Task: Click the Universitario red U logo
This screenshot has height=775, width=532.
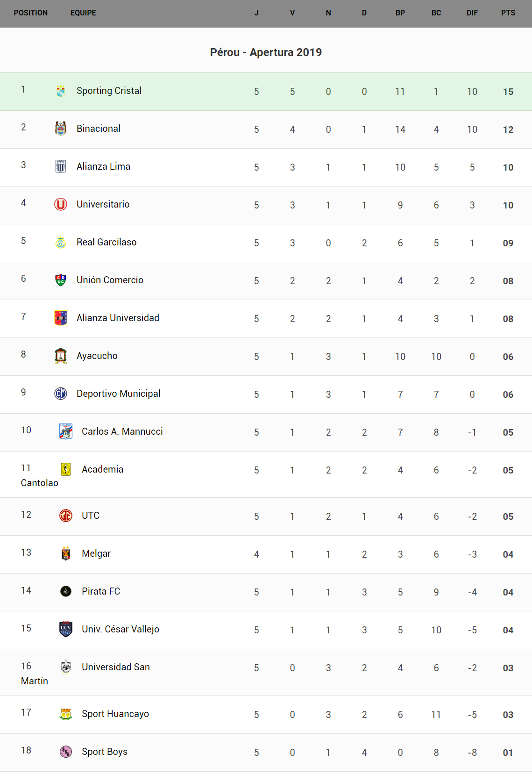Action: 61,204
